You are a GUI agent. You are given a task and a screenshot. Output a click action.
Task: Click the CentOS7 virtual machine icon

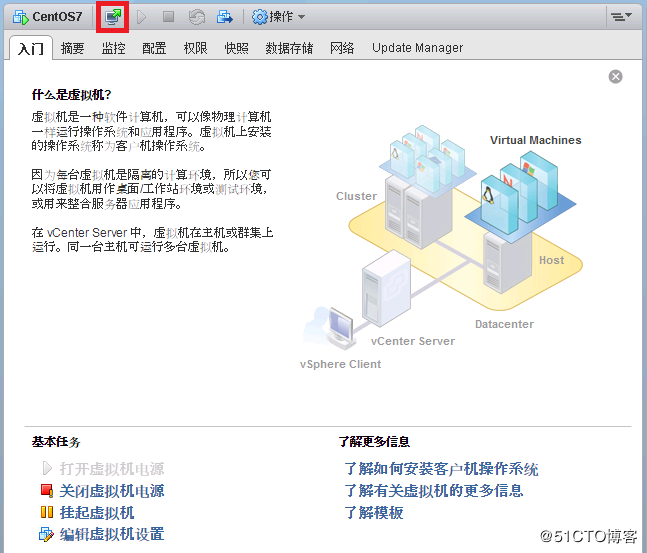[20, 17]
